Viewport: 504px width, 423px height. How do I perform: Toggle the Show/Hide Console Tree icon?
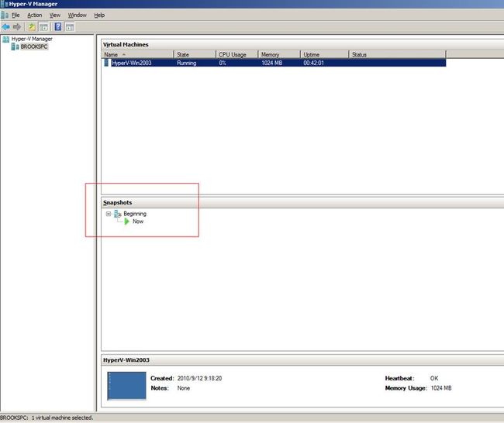pos(43,27)
